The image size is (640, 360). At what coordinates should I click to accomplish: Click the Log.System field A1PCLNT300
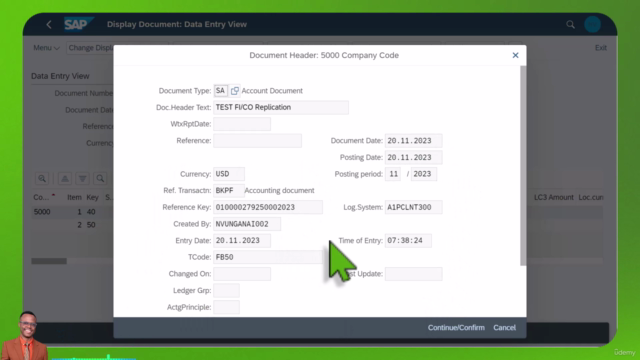pyautogui.click(x=413, y=207)
